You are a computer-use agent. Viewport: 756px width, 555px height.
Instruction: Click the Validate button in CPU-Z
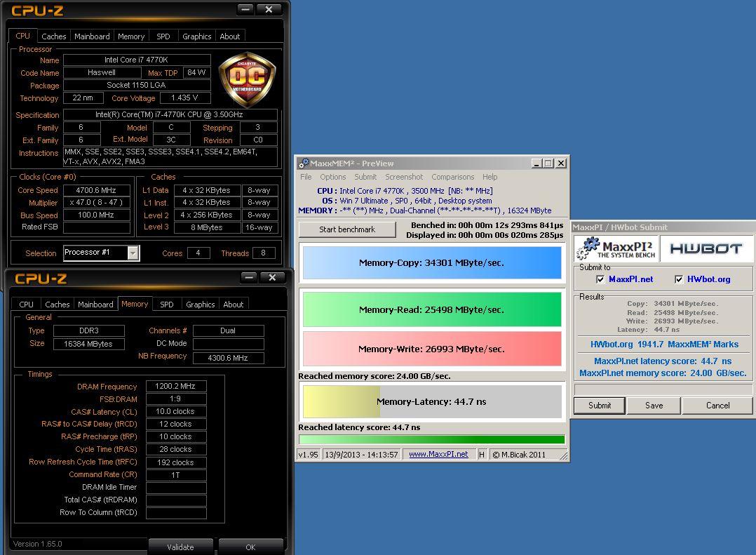tap(180, 547)
